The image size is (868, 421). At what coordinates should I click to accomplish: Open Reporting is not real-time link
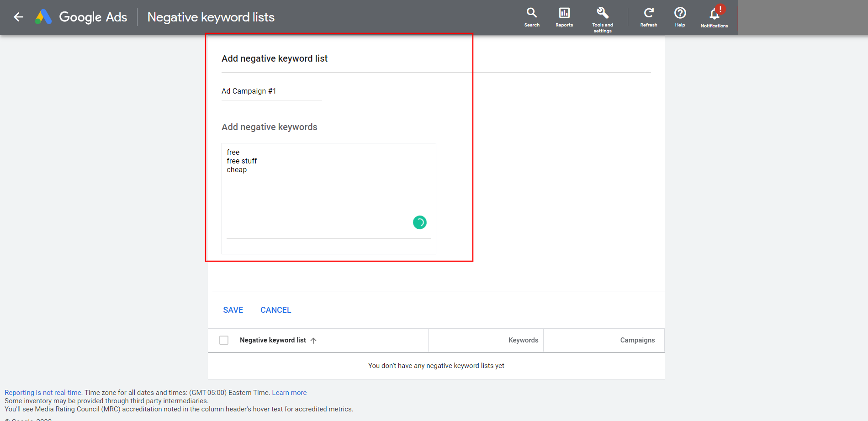(x=43, y=393)
